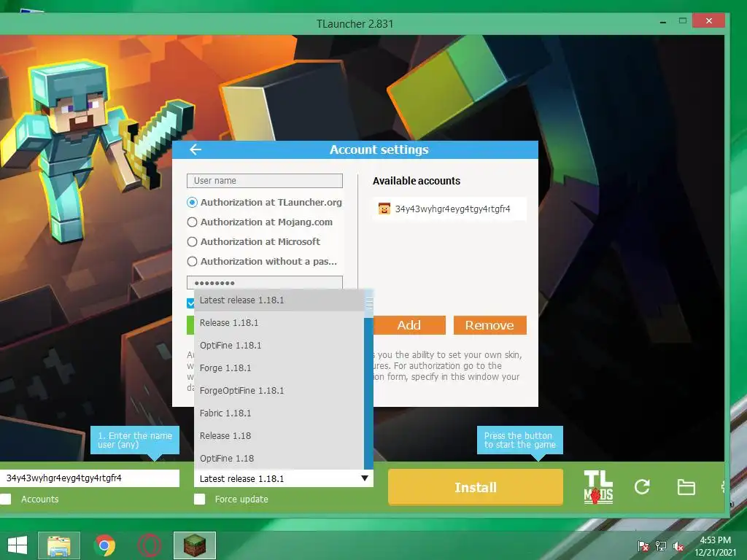
Task: Minimize the TLauncher window
Action: tap(662, 22)
